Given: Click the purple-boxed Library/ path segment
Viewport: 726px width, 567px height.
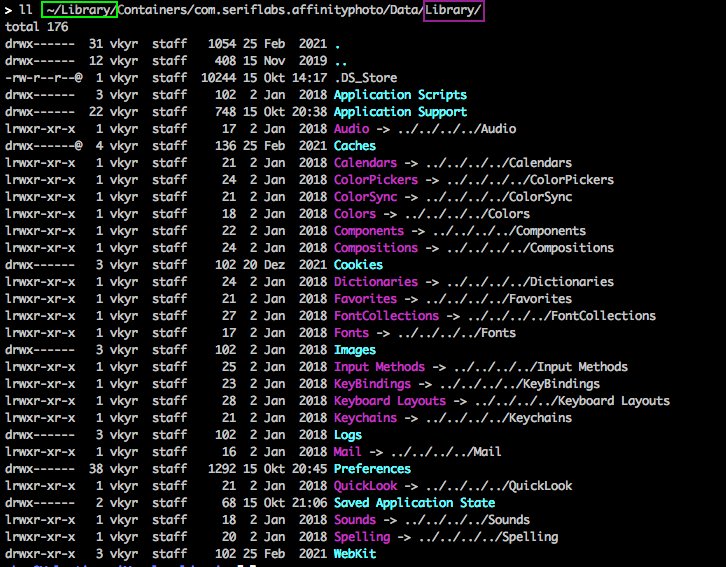Looking at the screenshot, I should click(x=453, y=10).
